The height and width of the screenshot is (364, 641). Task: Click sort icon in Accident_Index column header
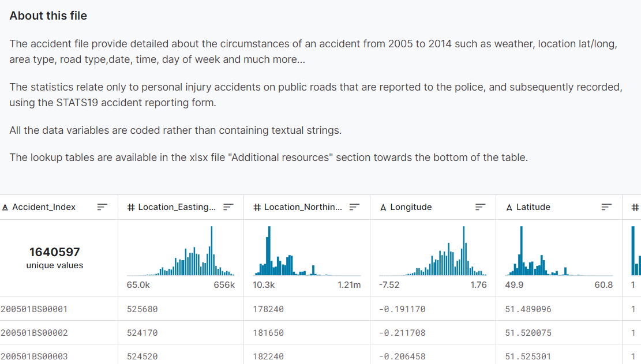pyautogui.click(x=102, y=207)
